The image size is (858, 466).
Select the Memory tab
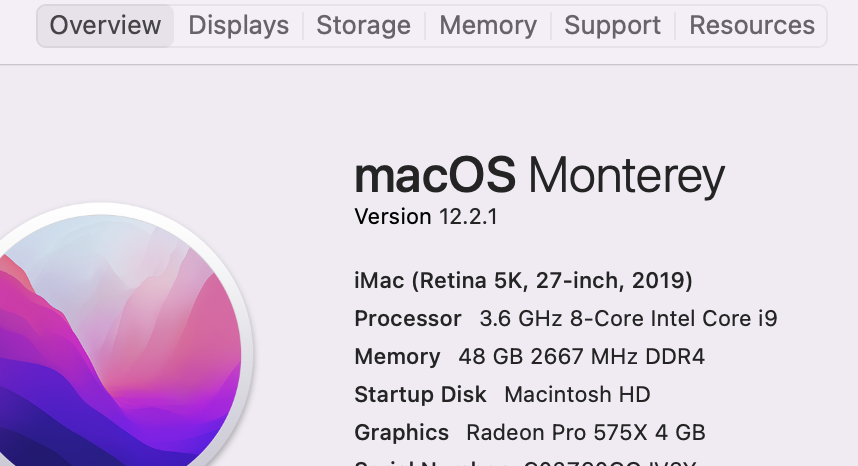(x=488, y=26)
